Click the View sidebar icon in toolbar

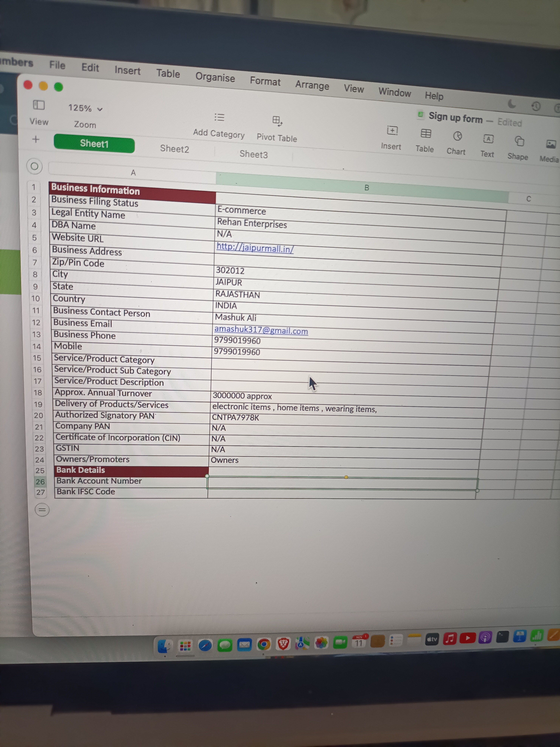click(x=39, y=105)
